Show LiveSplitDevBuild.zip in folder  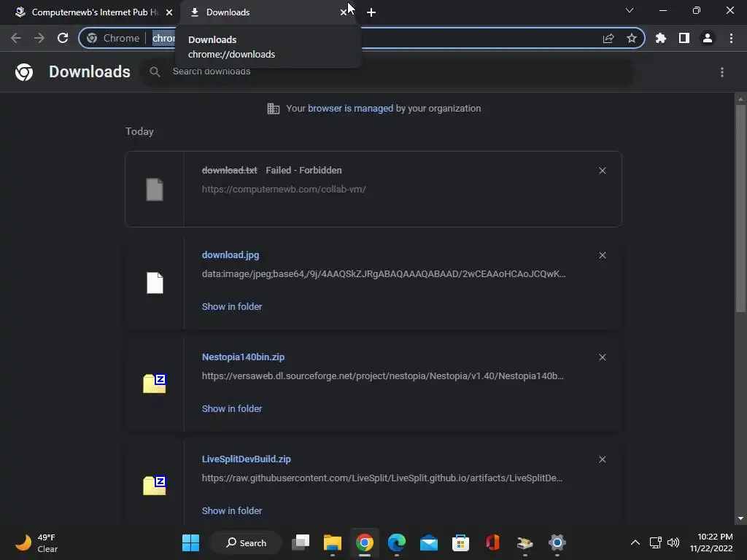pyautogui.click(x=232, y=511)
